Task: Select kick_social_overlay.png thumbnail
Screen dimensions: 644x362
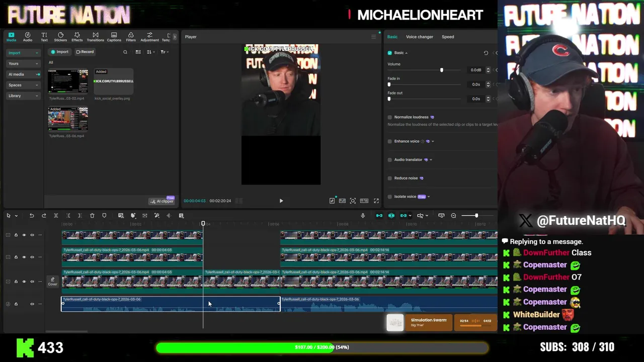Action: [x=113, y=81]
